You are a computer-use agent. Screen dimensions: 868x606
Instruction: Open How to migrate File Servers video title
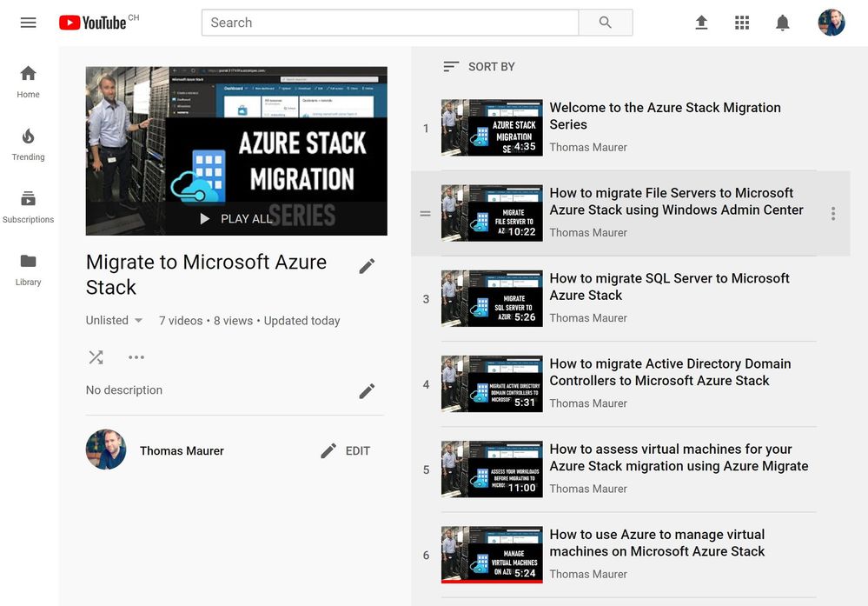click(x=676, y=201)
